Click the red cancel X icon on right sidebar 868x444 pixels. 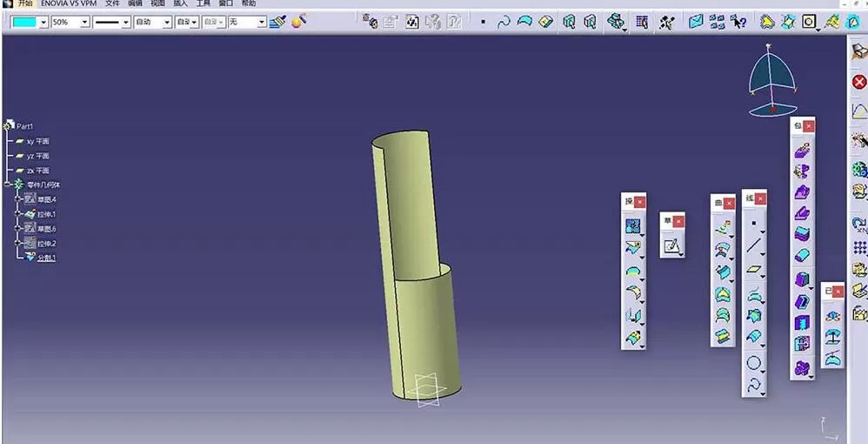pyautogui.click(x=858, y=82)
